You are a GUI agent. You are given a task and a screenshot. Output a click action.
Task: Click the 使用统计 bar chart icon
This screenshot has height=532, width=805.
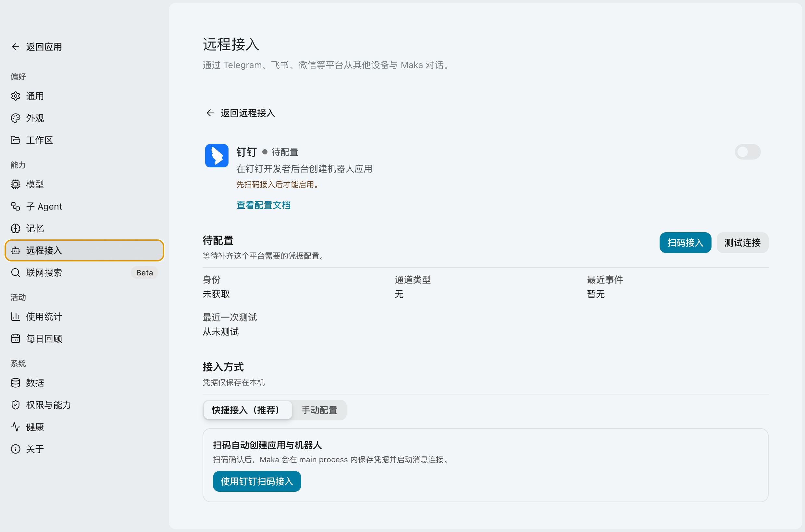pyautogui.click(x=15, y=317)
